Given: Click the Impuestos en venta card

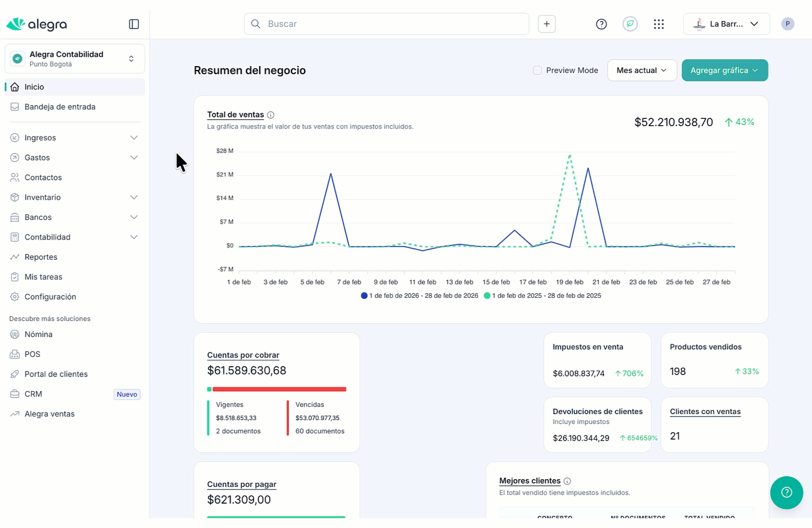Looking at the screenshot, I should pos(597,360).
